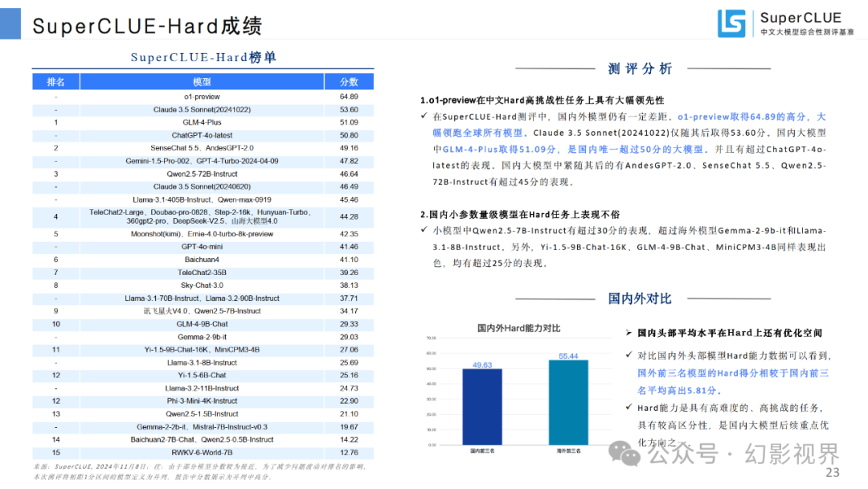Click the score value 53.60
Screen dimensions: 868x489
click(349, 109)
